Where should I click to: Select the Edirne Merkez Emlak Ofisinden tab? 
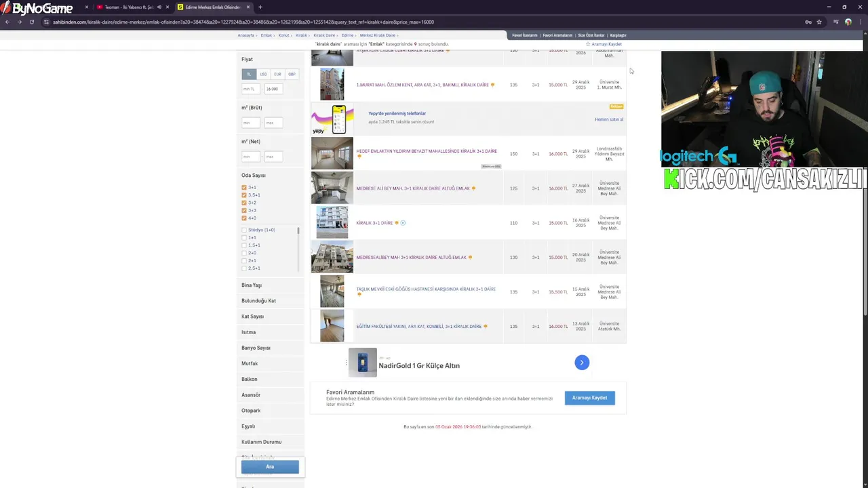coord(213,7)
